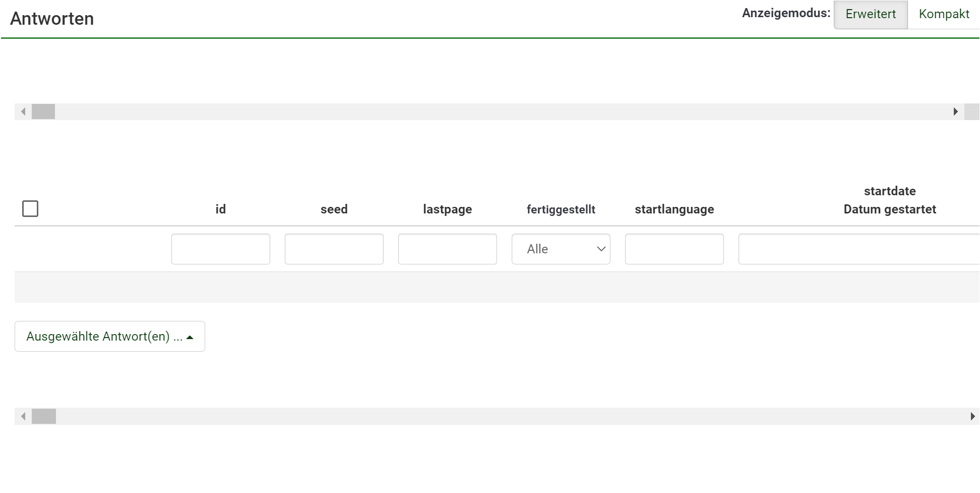This screenshot has width=980, height=493.
Task: Click the right arrow of the bottom scrollbar
Action: click(972, 416)
